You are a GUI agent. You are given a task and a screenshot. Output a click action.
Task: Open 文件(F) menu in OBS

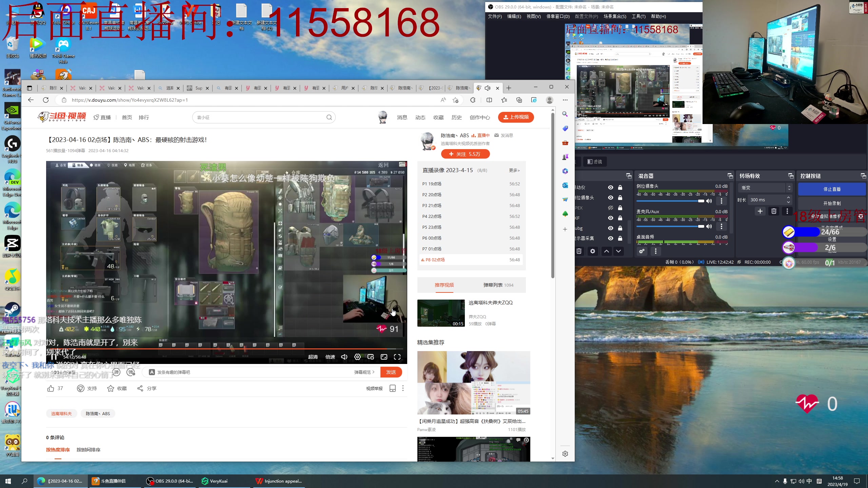(495, 16)
